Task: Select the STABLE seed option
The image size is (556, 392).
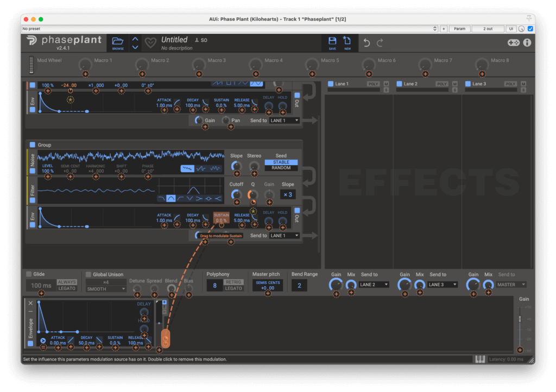Action: click(x=281, y=162)
